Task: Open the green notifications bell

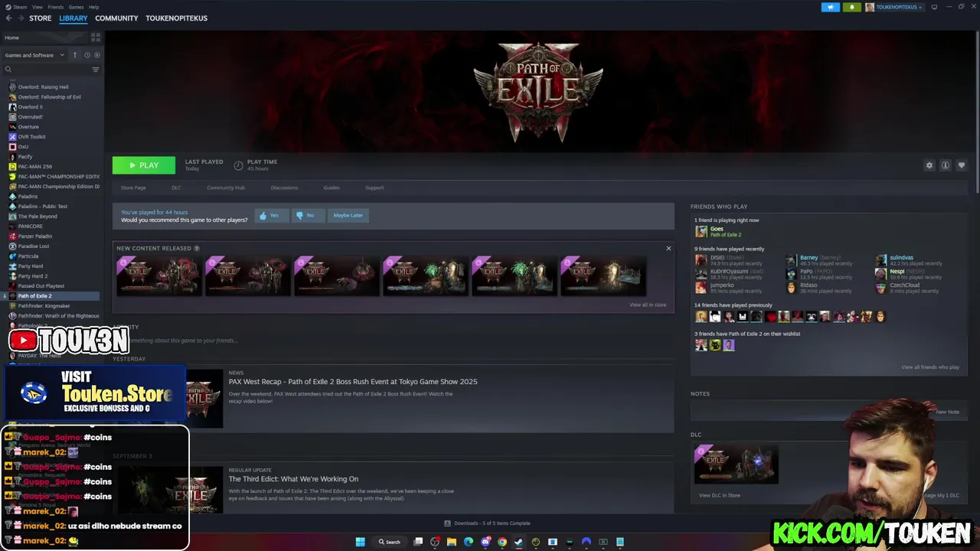Action: click(852, 7)
